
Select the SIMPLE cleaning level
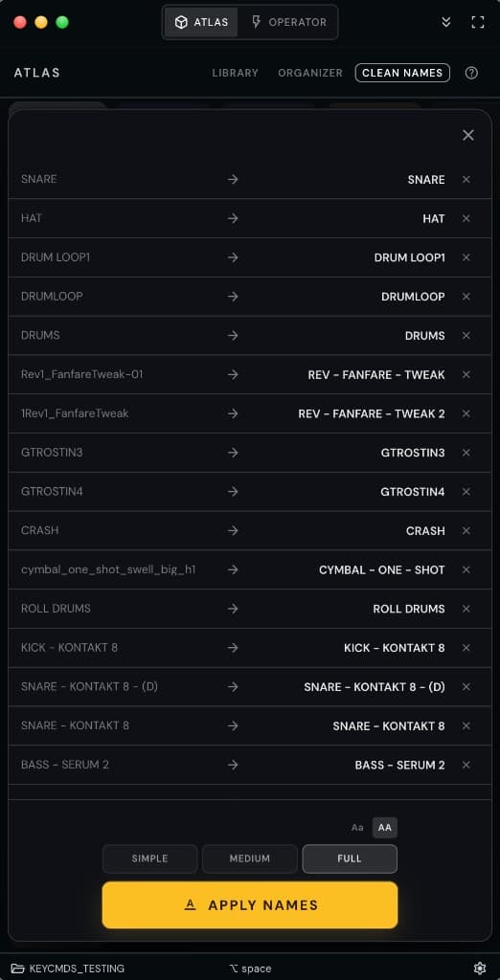click(150, 858)
